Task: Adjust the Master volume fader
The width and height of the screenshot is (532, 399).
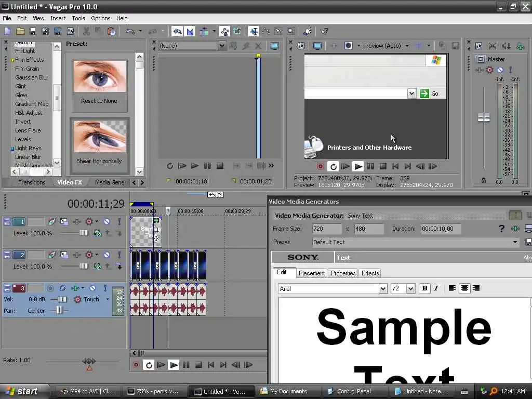Action: 484,118
